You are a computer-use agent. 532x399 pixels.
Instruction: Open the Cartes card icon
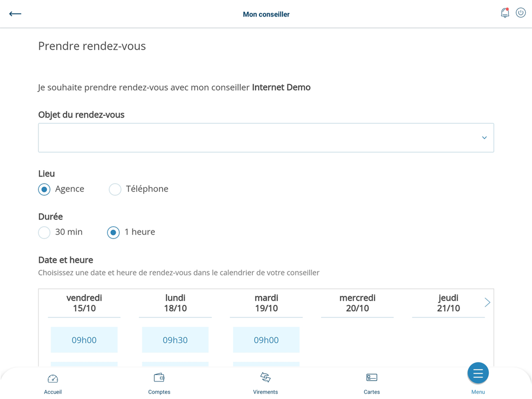click(372, 378)
